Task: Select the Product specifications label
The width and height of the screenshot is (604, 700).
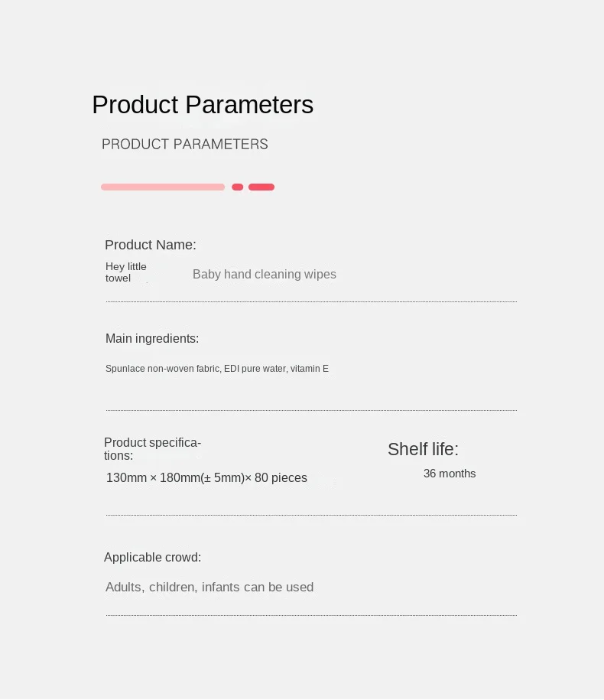Action: click(x=153, y=449)
